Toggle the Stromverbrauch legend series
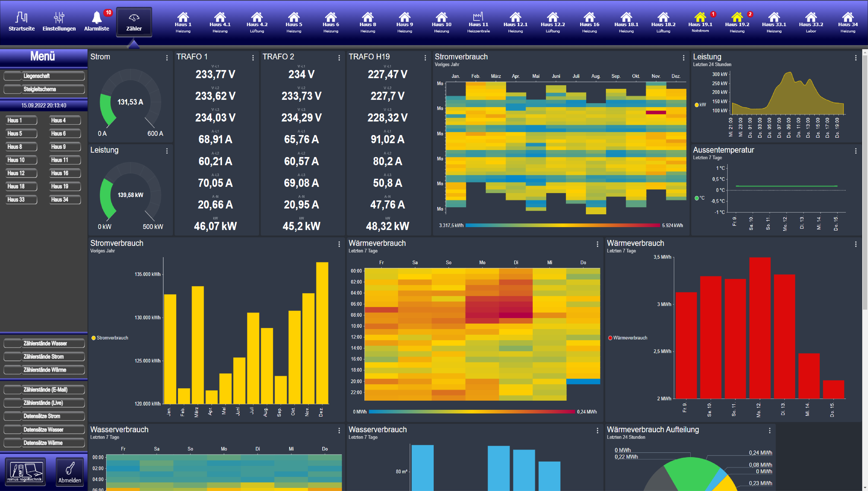This screenshot has width=868, height=491. click(110, 338)
